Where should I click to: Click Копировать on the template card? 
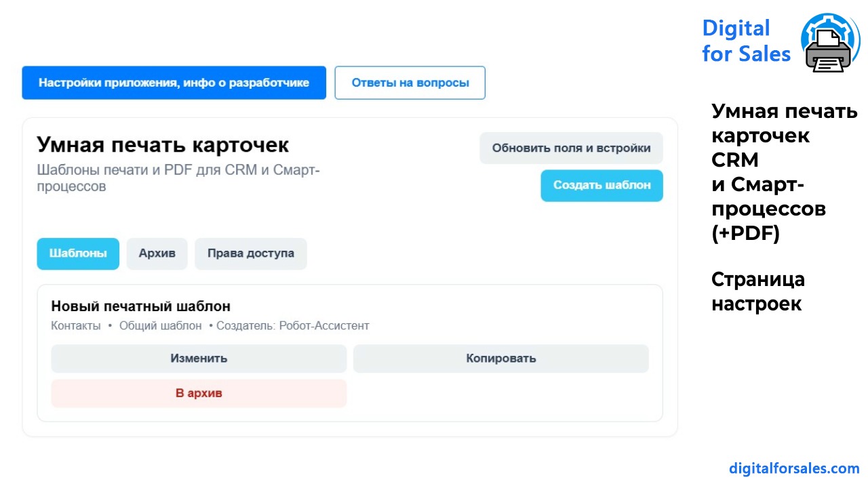pyautogui.click(x=501, y=359)
